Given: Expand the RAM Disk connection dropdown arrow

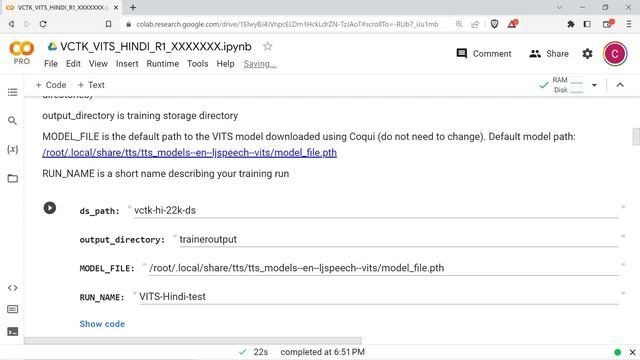Looking at the screenshot, I should 594,85.
